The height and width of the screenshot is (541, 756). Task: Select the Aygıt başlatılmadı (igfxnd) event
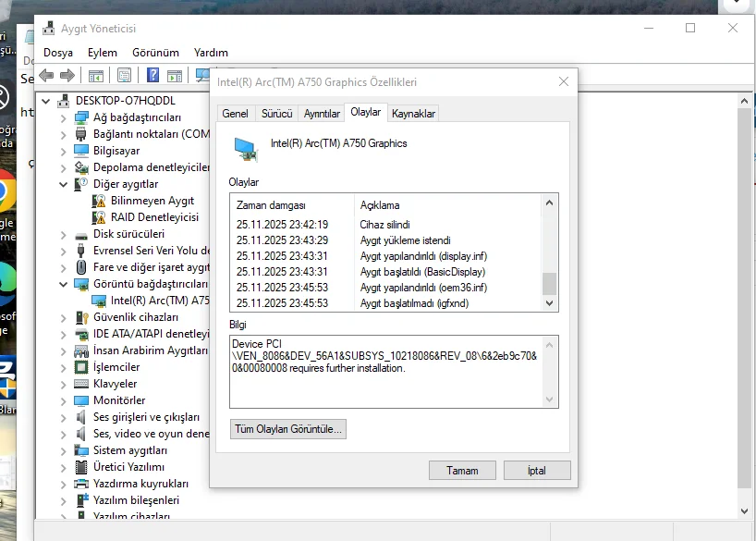[386, 303]
